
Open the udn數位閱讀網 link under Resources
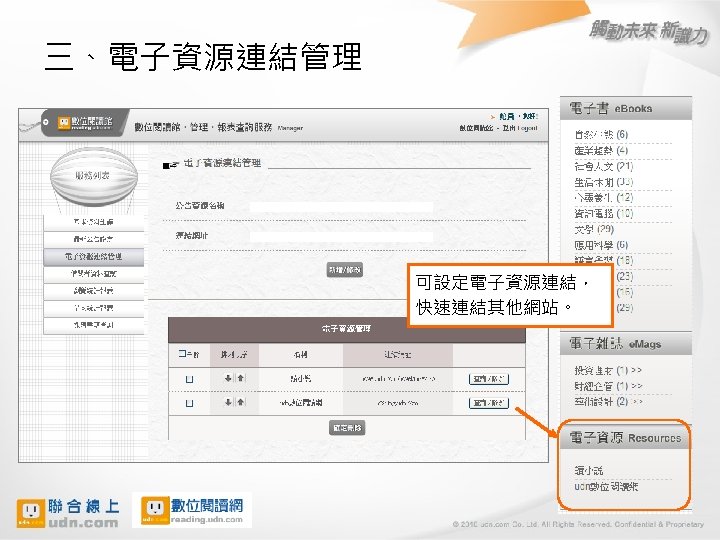(x=606, y=486)
